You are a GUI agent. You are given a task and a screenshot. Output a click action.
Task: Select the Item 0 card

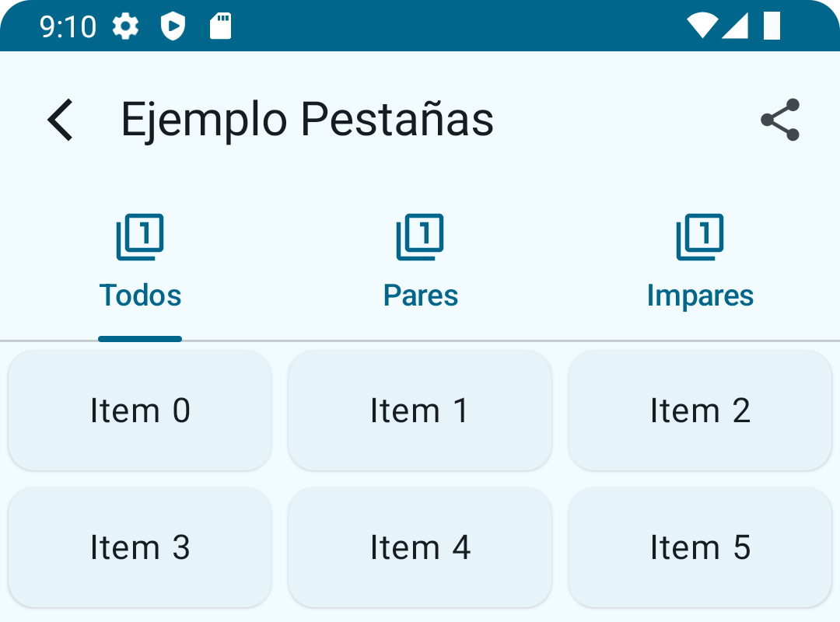click(140, 411)
